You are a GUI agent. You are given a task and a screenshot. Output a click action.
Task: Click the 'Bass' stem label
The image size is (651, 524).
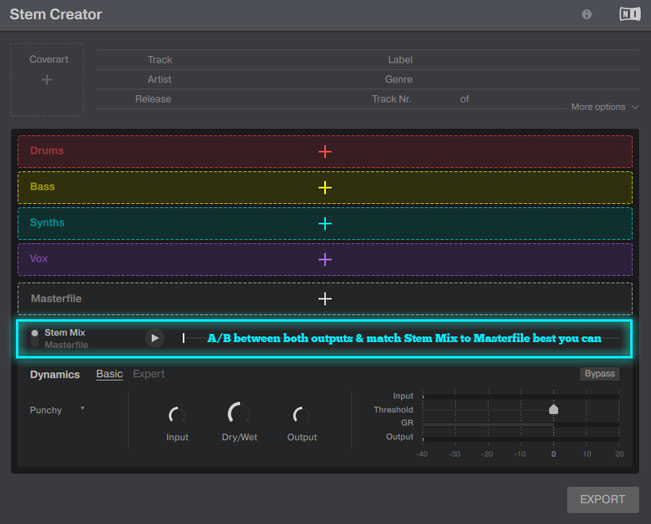(42, 186)
